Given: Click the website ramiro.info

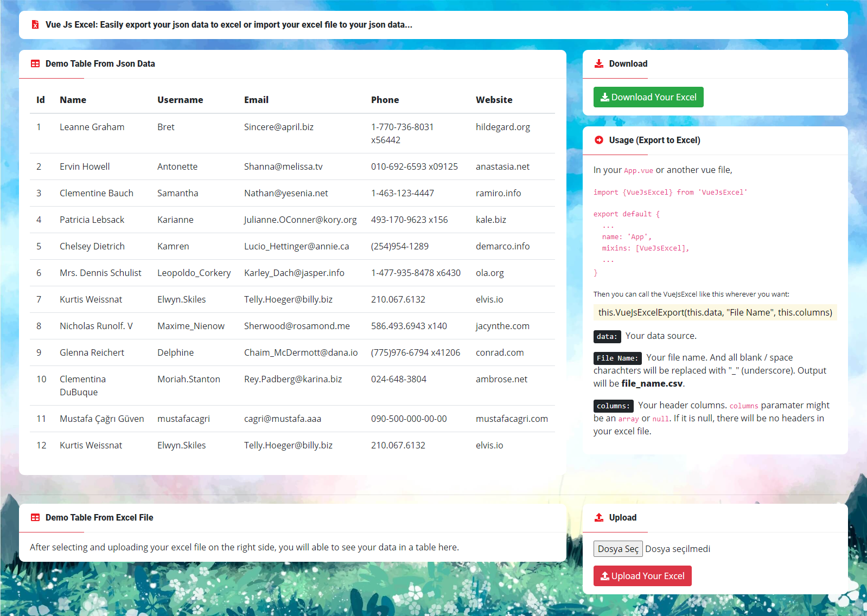Looking at the screenshot, I should (498, 193).
